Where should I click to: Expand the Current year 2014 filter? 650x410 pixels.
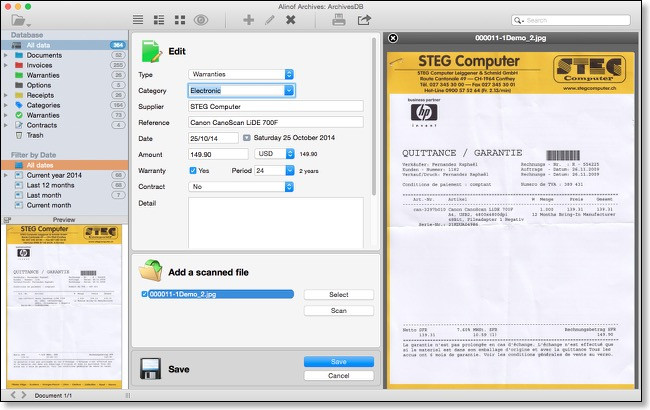[6, 175]
